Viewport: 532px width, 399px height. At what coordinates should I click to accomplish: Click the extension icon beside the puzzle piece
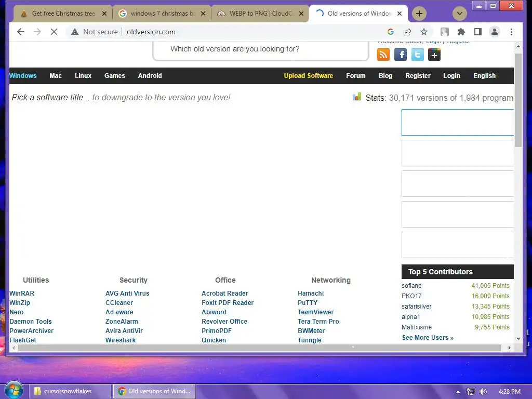point(445,32)
